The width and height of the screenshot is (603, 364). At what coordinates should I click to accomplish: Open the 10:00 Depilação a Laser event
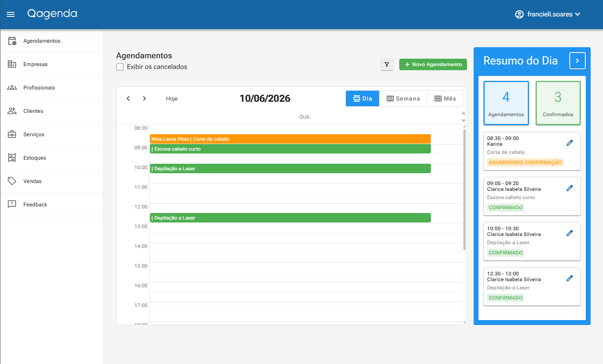pos(290,169)
